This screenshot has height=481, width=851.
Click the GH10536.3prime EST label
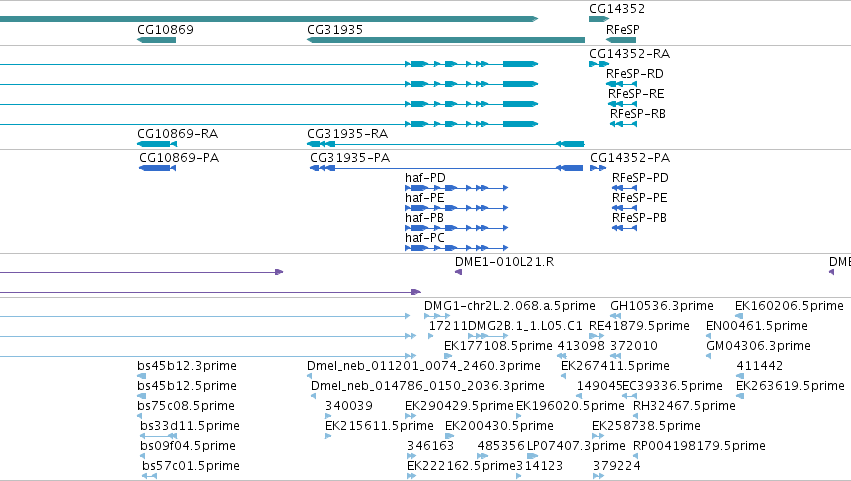coord(662,306)
